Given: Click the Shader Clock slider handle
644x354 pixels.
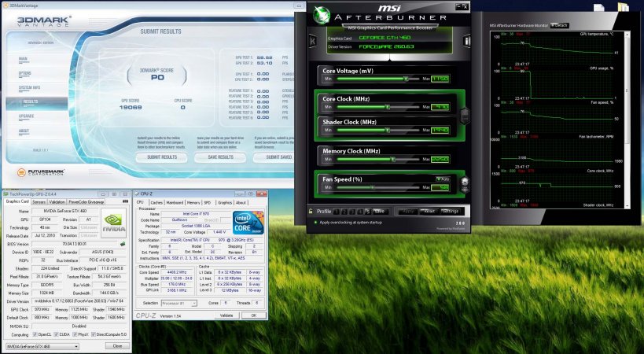Looking at the screenshot, I should 388,130.
